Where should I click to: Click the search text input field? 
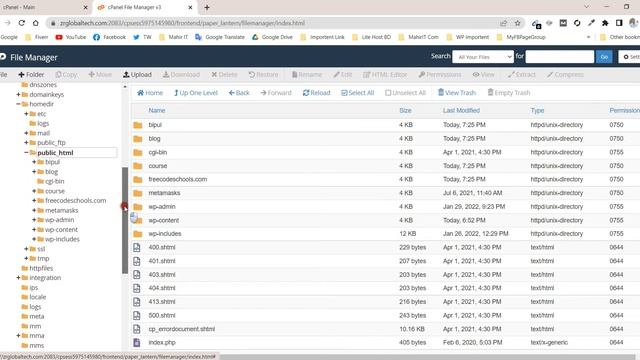tap(560, 57)
